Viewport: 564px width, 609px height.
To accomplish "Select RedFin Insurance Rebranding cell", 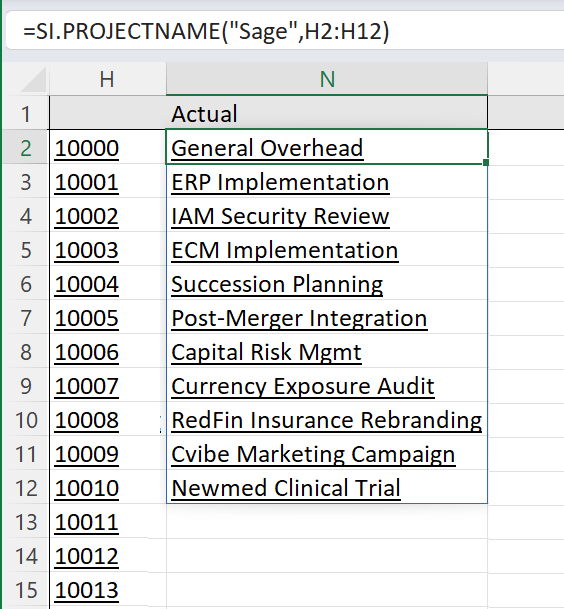I will coord(327,420).
